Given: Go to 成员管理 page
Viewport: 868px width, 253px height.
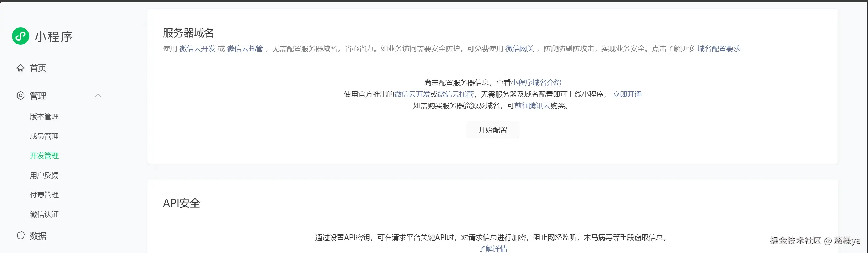Looking at the screenshot, I should pyautogui.click(x=44, y=136).
